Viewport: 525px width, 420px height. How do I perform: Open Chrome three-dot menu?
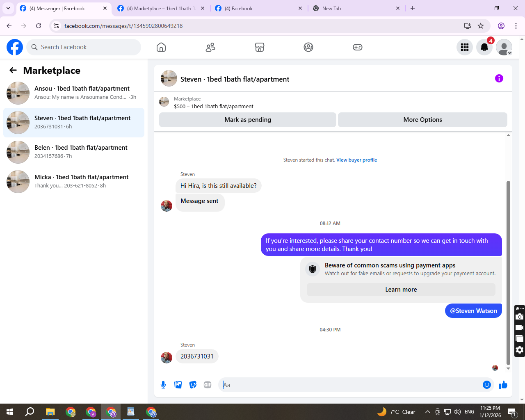516,26
